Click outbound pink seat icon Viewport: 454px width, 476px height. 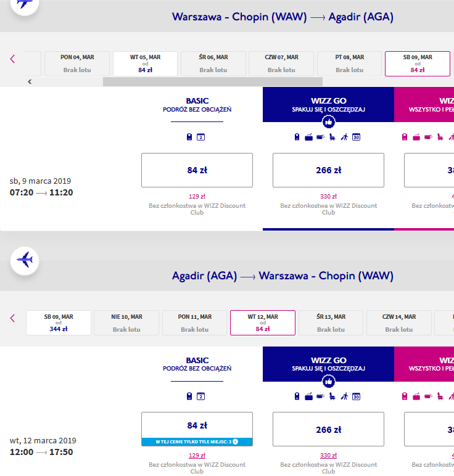coord(440,137)
